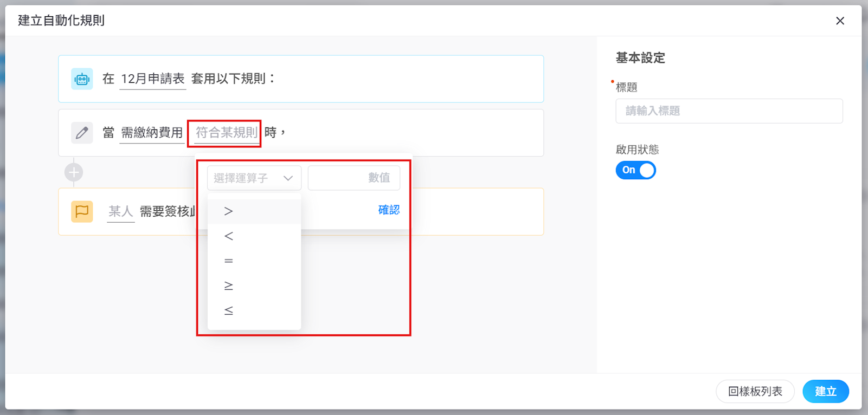Image resolution: width=868 pixels, height=415 pixels.
Task: Click the 請輸入標題 title input field
Action: click(x=729, y=111)
